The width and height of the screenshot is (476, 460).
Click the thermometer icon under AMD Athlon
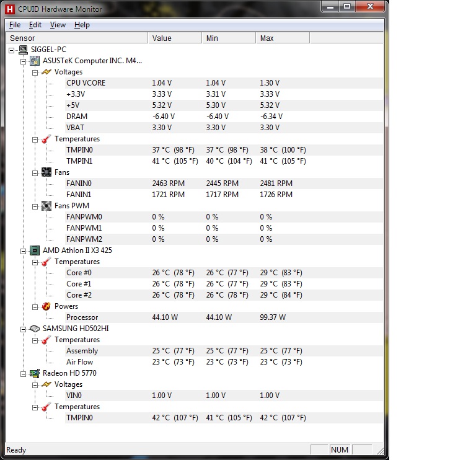click(46, 262)
